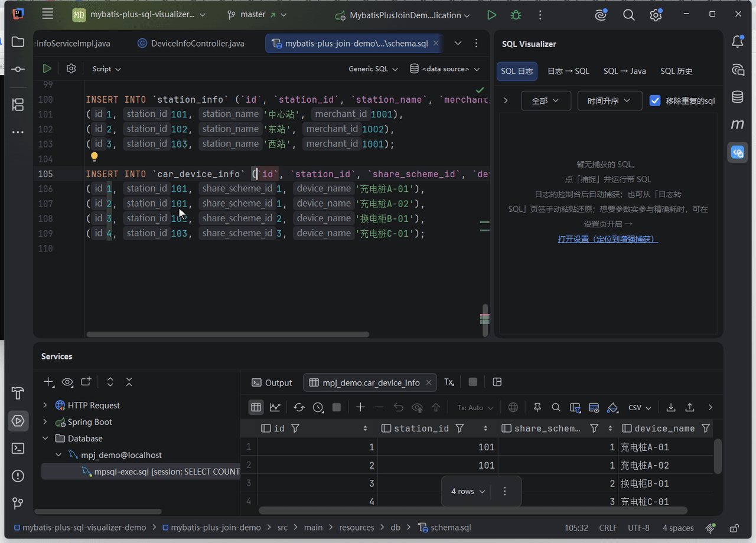Open the Project folder tool window
The height and width of the screenshot is (543, 756).
(18, 42)
